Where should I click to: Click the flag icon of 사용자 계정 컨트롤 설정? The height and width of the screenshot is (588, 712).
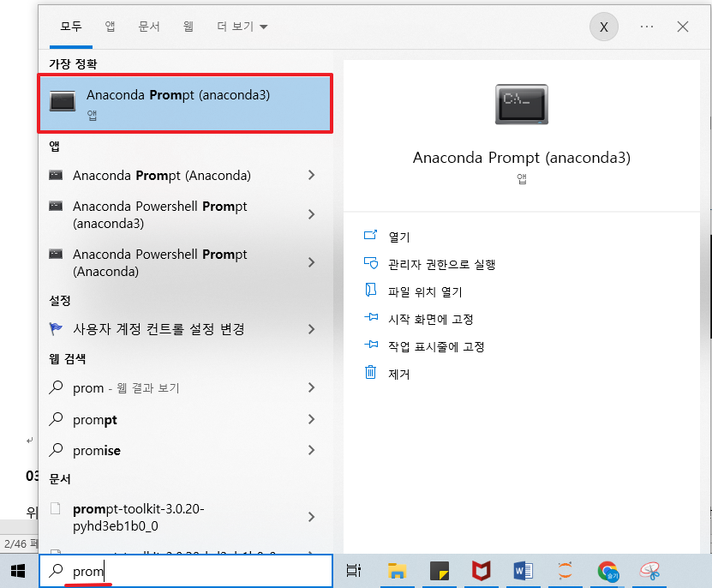56,328
